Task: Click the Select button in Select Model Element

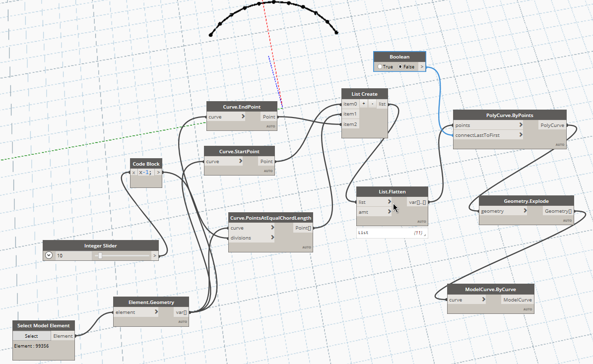Action: point(31,336)
